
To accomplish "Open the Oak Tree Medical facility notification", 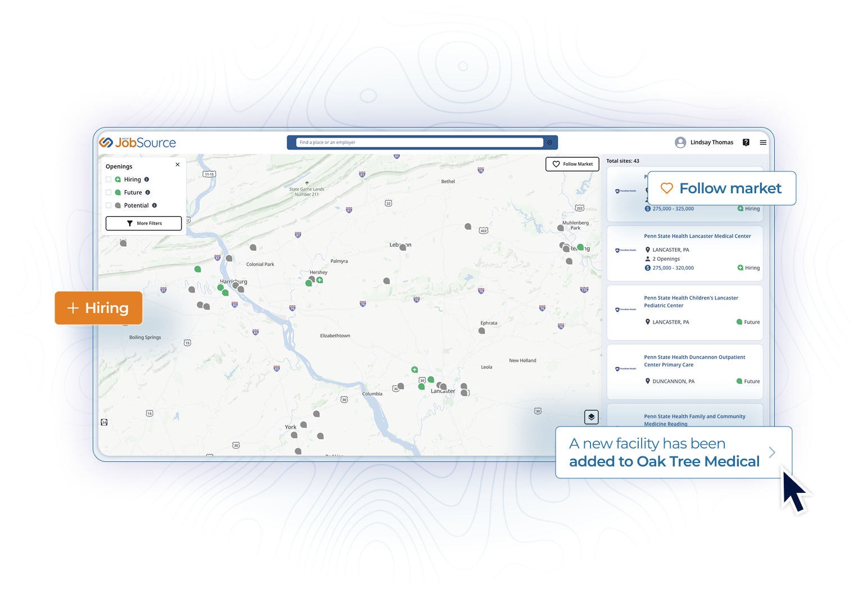I will pos(674,452).
